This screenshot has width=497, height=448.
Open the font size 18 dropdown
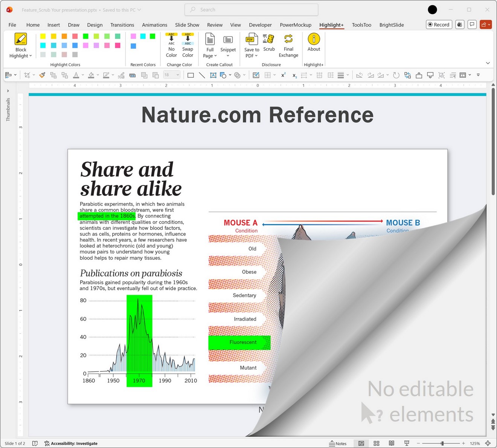[178, 75]
